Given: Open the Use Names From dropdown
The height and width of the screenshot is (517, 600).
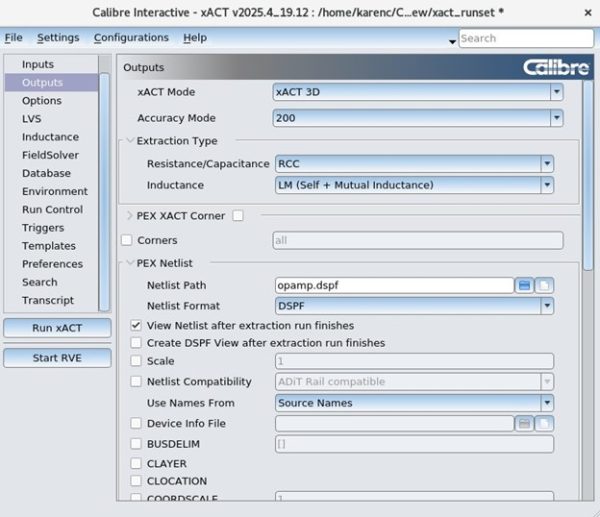Looking at the screenshot, I should tap(414, 403).
